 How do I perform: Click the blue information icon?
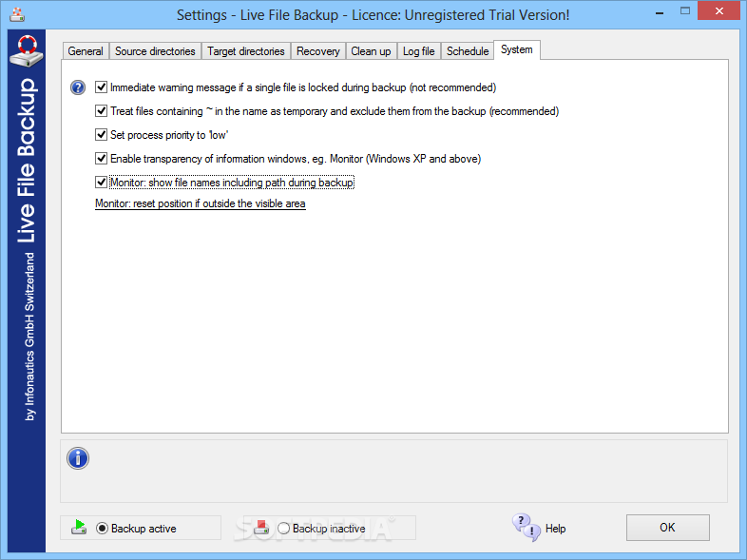pos(78,458)
